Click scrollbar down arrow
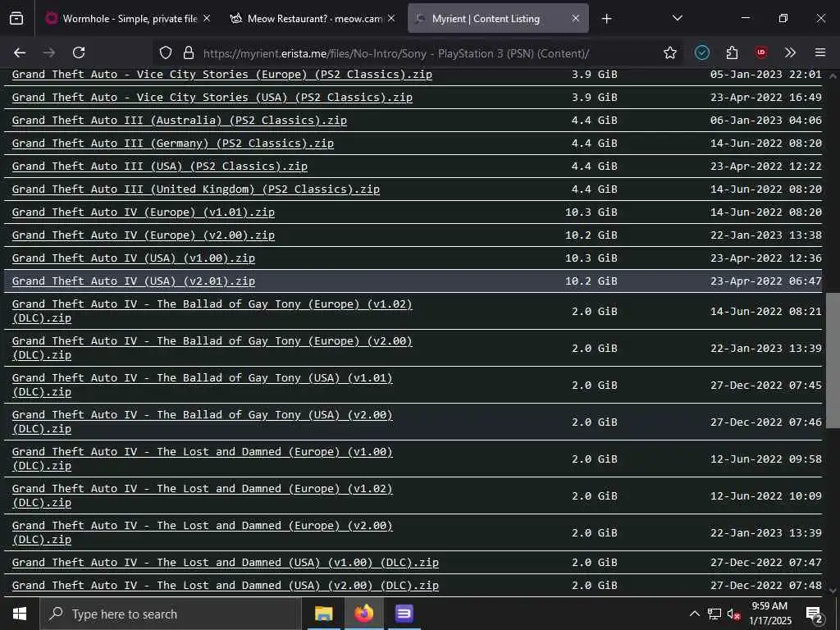 pyautogui.click(x=833, y=591)
